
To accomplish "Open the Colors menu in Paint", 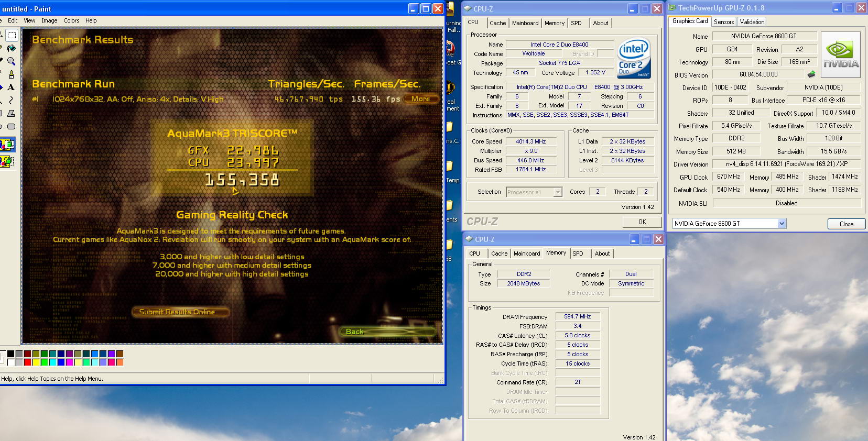I will (x=71, y=20).
